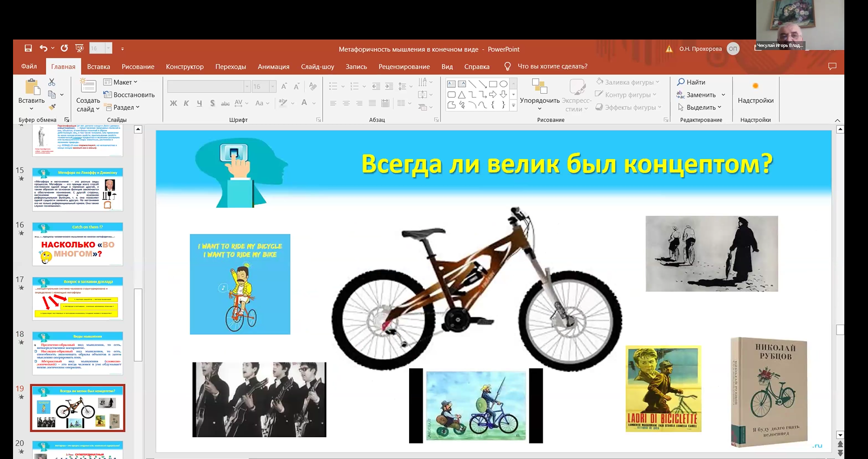The width and height of the screenshot is (868, 459).
Task: Start slideshow from beginning via toolbar icon
Action: pos(80,48)
